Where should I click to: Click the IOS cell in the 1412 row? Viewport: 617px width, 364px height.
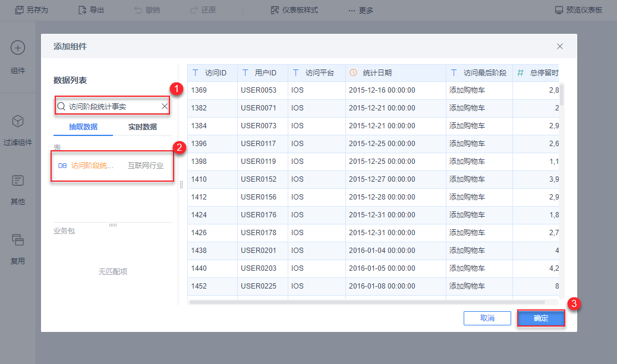[317, 197]
